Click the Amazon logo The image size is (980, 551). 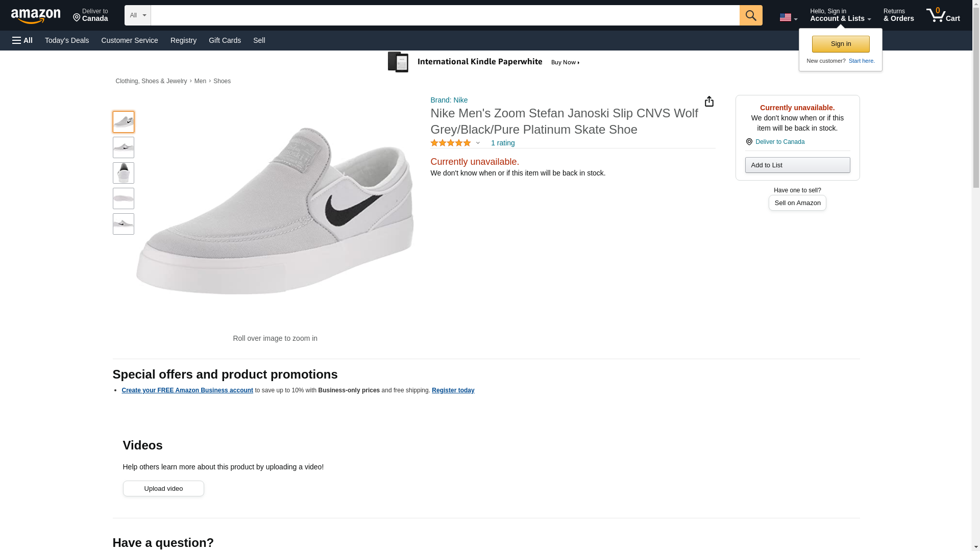pyautogui.click(x=36, y=16)
